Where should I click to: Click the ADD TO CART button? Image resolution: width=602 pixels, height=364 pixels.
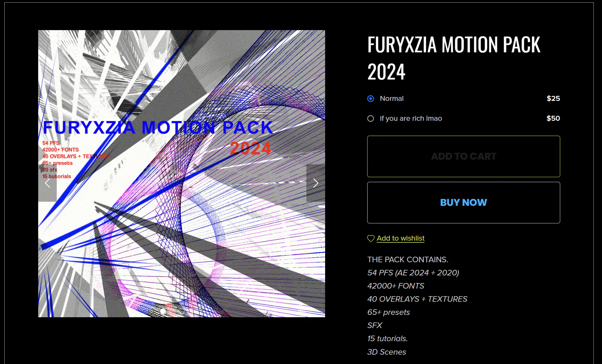tap(464, 156)
